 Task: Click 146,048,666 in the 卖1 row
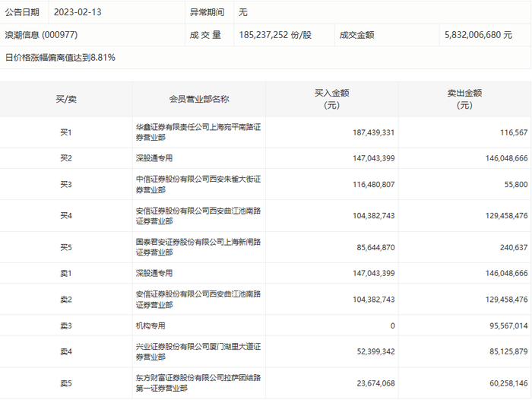click(507, 273)
